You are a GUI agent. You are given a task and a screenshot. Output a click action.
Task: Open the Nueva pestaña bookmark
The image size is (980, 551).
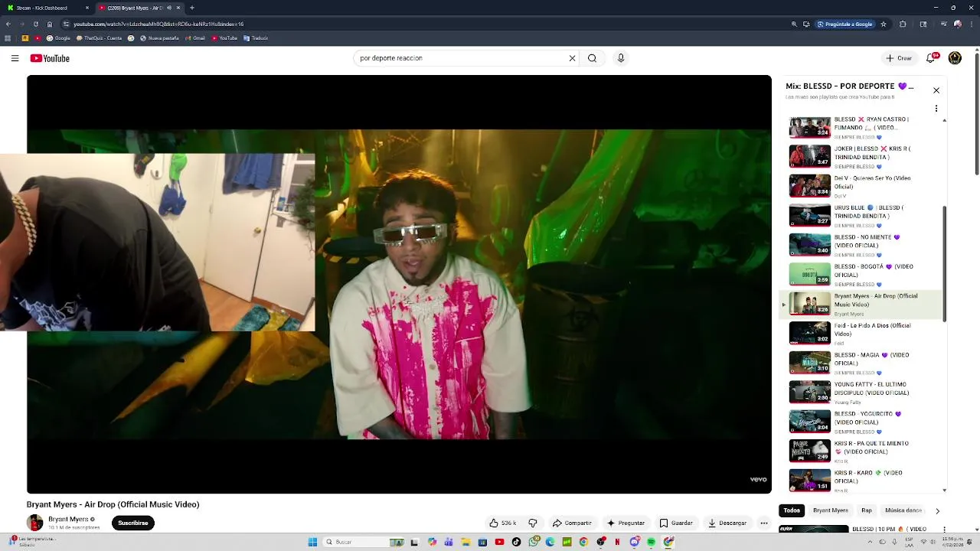158,37
